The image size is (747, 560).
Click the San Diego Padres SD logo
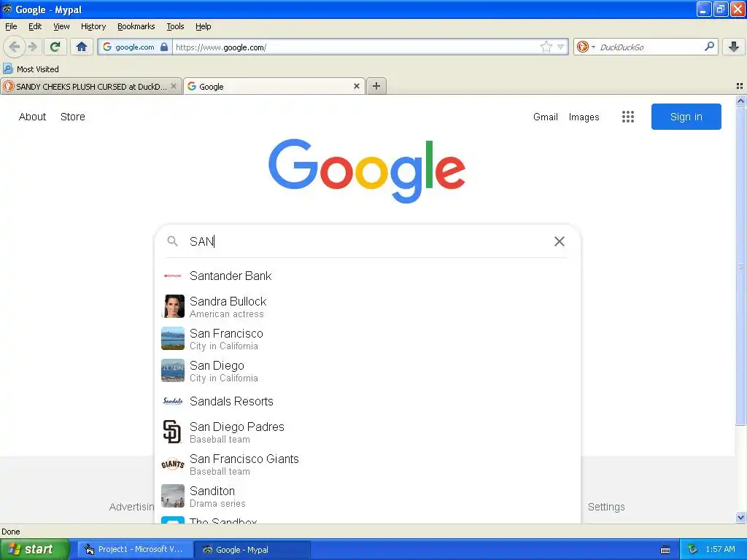point(172,432)
